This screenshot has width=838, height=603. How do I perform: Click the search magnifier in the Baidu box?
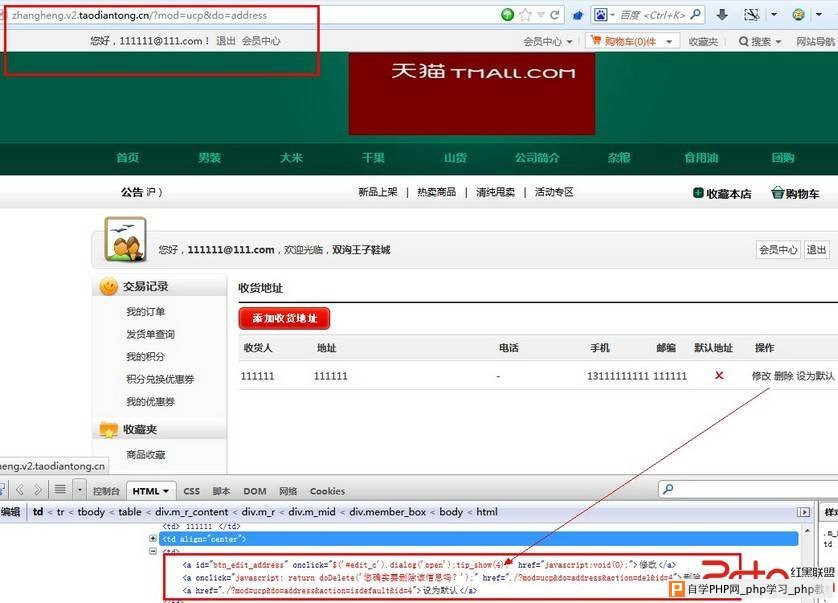[695, 14]
